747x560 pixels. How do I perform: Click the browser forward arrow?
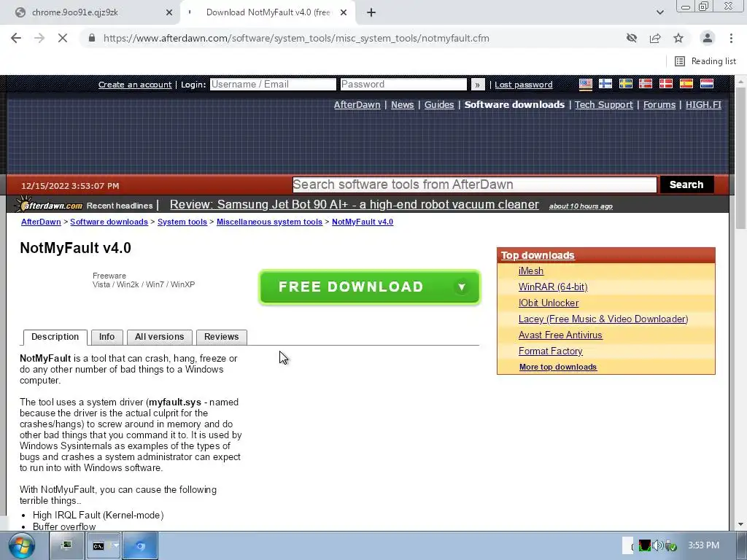[x=39, y=38]
